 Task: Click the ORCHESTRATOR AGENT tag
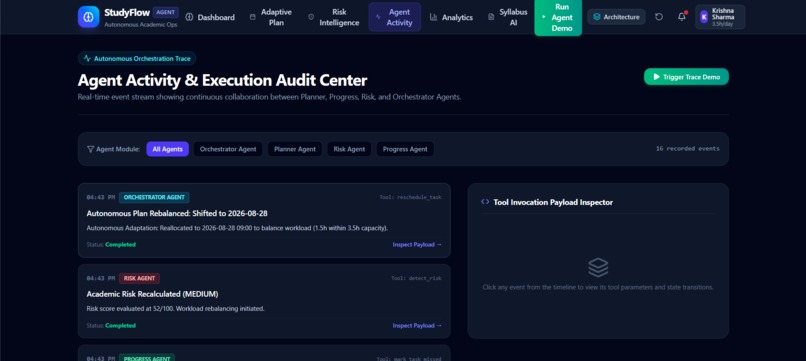coord(154,197)
